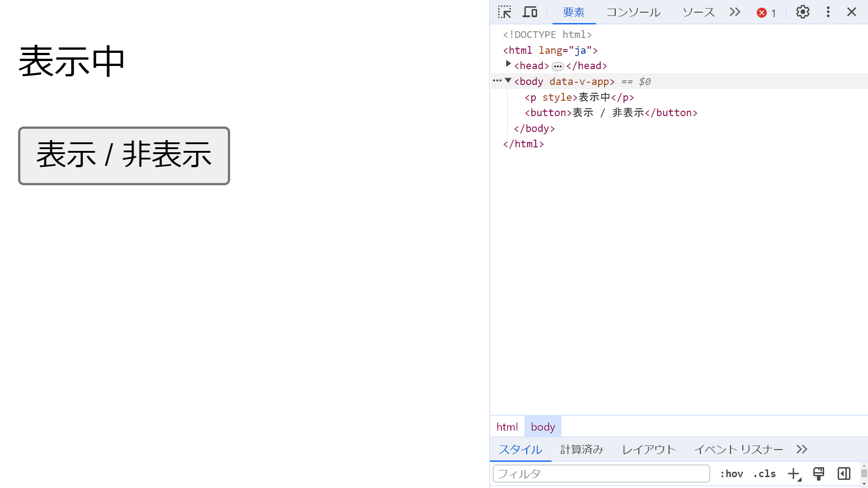The width and height of the screenshot is (868, 488).
Task: Click the フィルタ styles filter field
Action: [x=601, y=474]
